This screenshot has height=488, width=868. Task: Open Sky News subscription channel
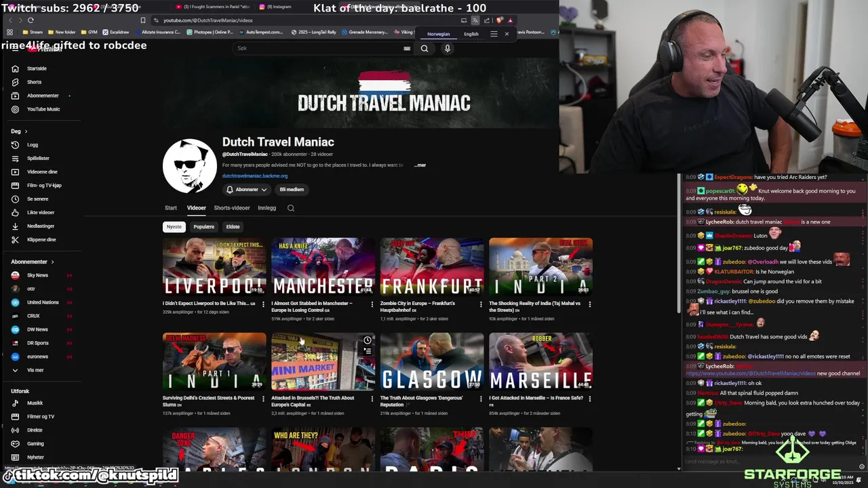(x=37, y=276)
